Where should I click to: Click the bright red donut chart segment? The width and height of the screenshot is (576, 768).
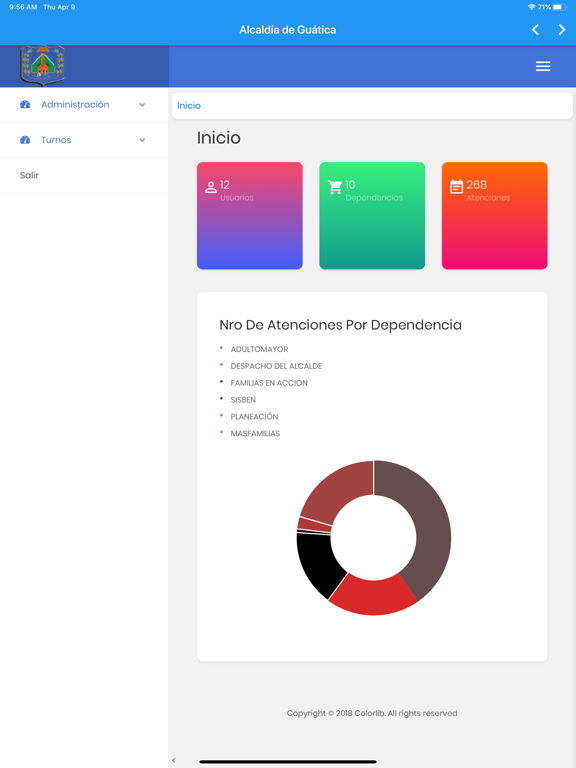point(373,597)
